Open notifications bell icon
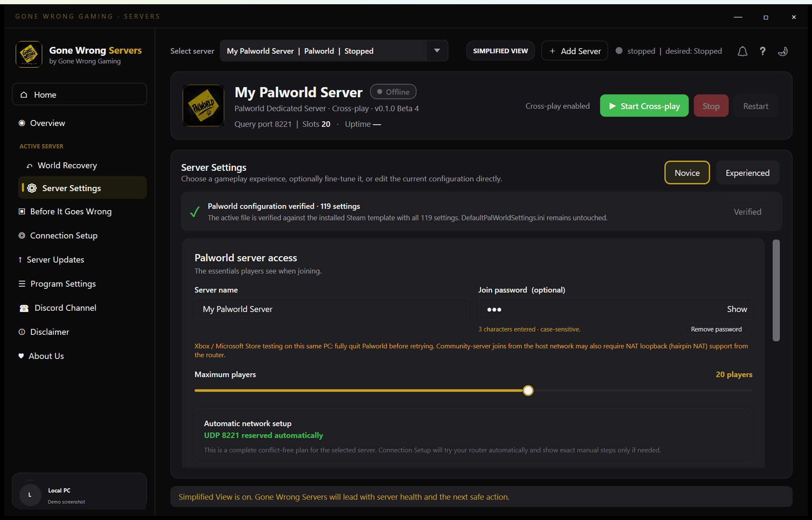The image size is (812, 520). [x=742, y=51]
